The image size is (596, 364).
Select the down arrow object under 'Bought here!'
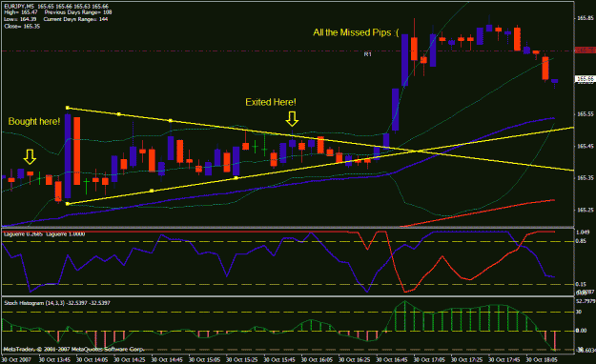(30, 156)
